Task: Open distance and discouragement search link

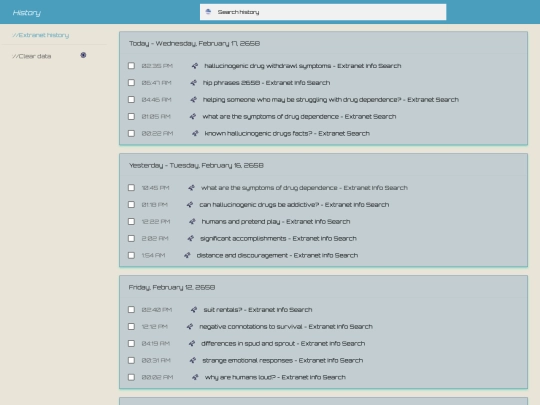Action: tap(277, 255)
